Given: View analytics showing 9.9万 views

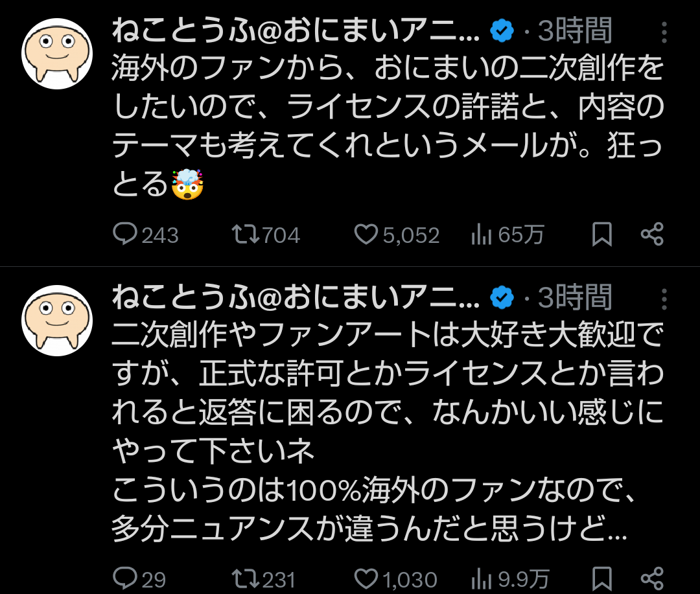Looking at the screenshot, I should pyautogui.click(x=480, y=578).
